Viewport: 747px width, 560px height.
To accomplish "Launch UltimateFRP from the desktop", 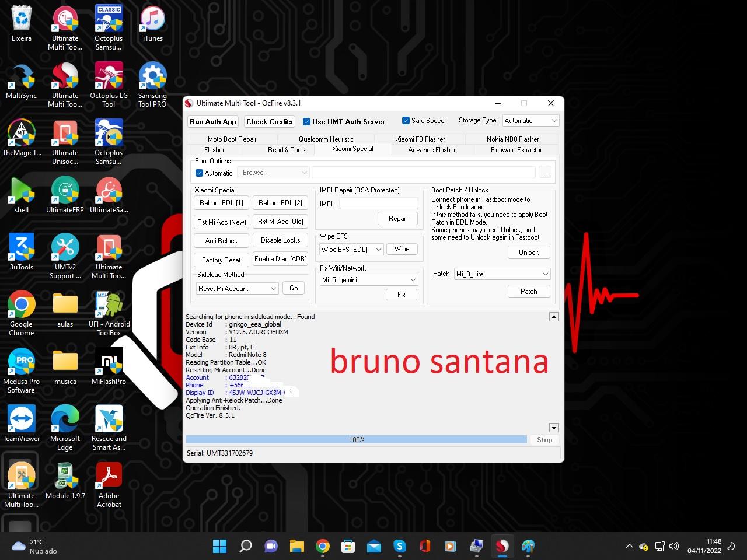I will (65, 195).
